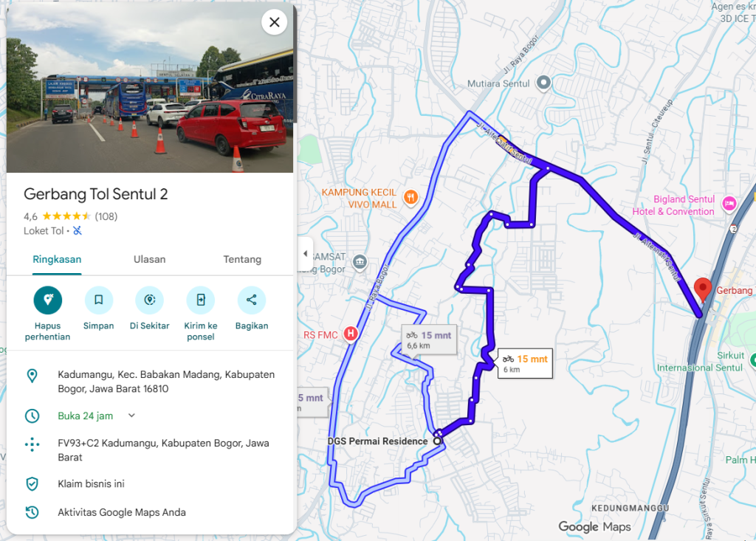Select the 6,6 km alternate route label
Image resolution: width=756 pixels, height=541 pixels.
pyautogui.click(x=429, y=340)
